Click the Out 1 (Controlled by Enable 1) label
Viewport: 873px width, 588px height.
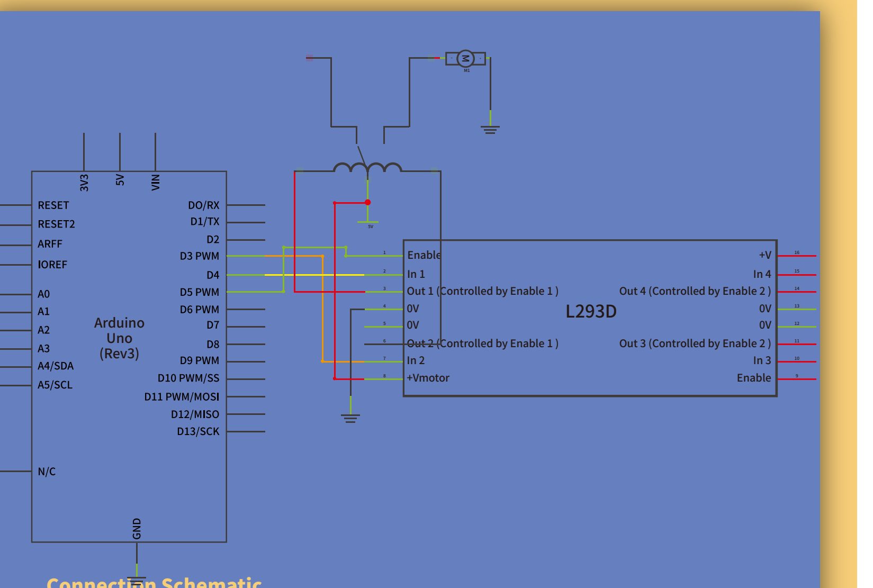pos(482,291)
